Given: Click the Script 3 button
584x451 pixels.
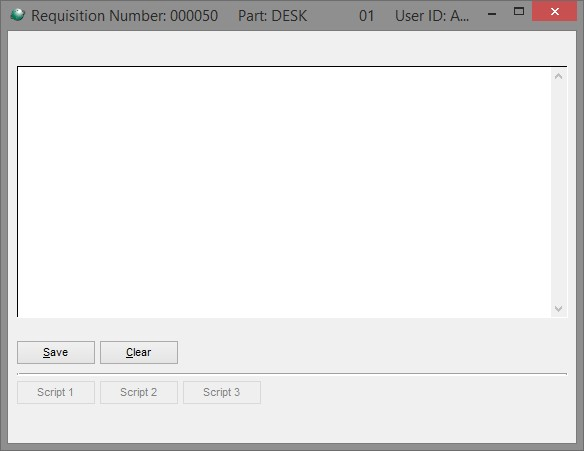Looking at the screenshot, I should coord(222,392).
